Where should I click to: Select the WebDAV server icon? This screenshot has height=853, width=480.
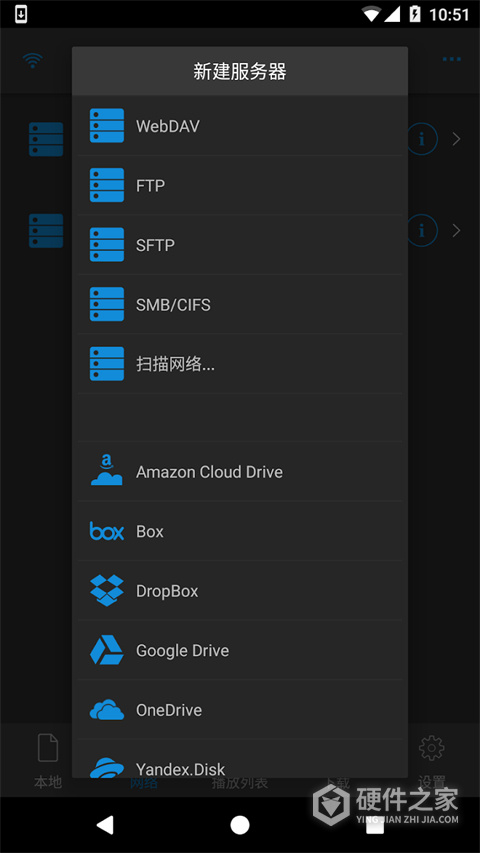(107, 126)
